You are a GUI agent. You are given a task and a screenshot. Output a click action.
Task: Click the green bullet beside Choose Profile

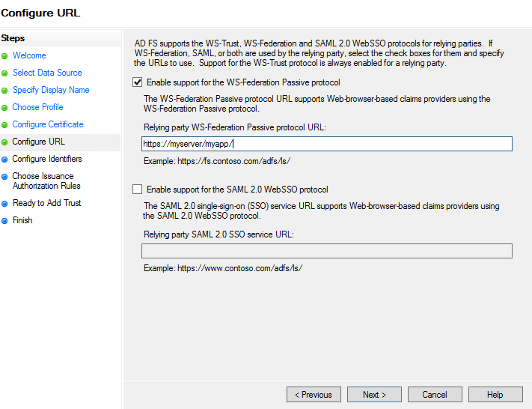(4, 108)
